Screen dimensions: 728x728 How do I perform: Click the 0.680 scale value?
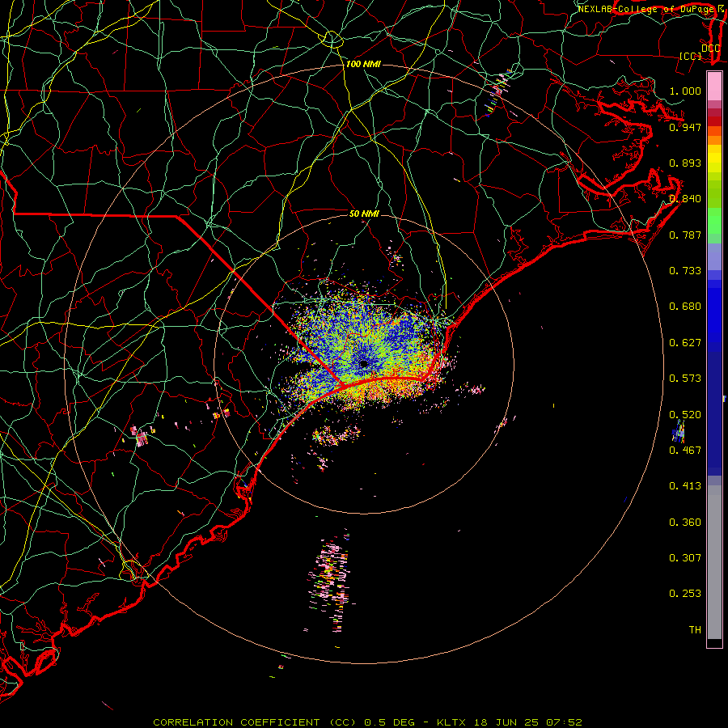pos(685,307)
